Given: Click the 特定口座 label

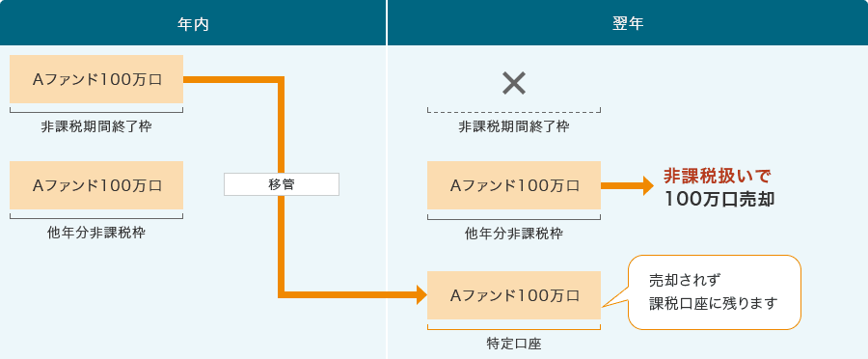Looking at the screenshot, I should click(513, 344).
